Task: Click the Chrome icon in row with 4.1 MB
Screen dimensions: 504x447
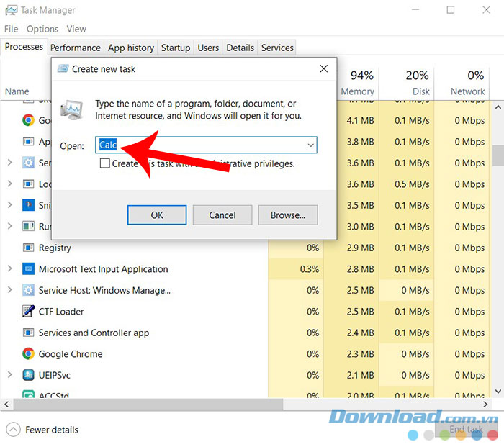Action: coord(28,120)
